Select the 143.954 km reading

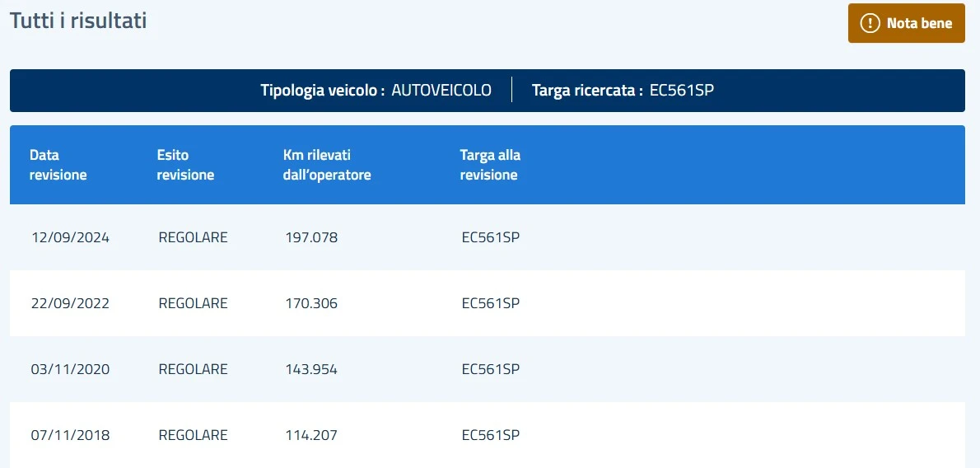311,369
